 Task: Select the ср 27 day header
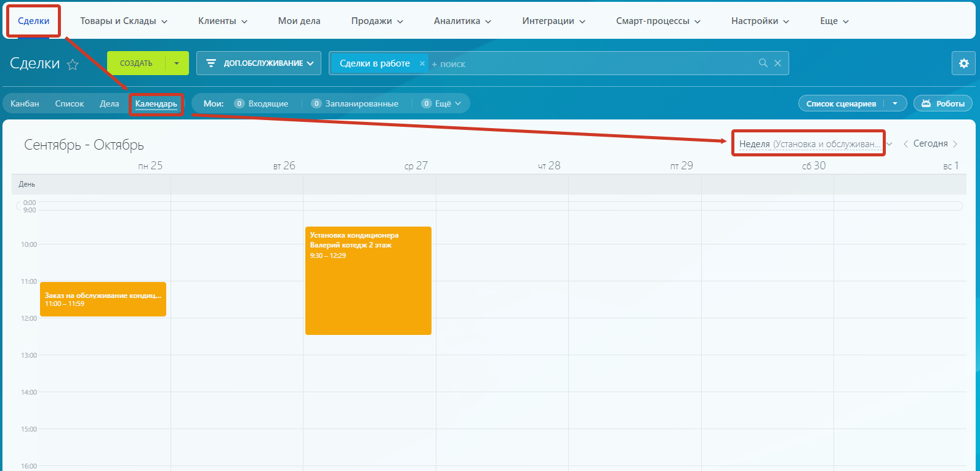pyautogui.click(x=416, y=166)
